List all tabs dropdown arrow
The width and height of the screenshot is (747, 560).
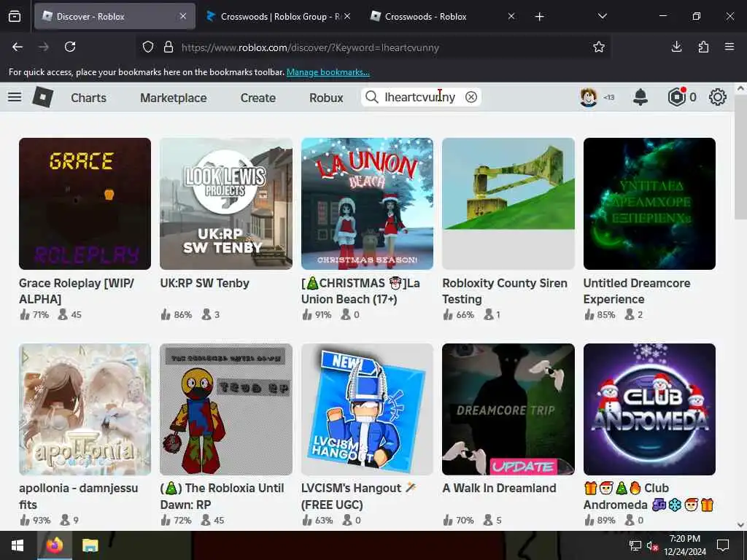tap(602, 16)
